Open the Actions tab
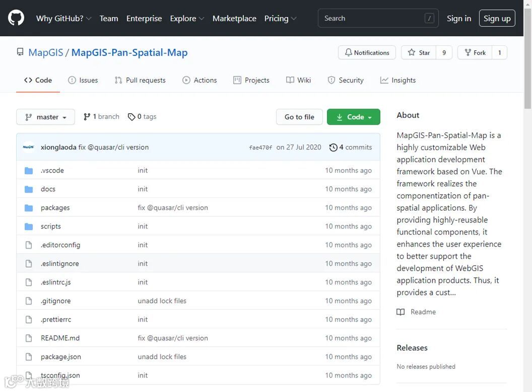The image size is (532, 392). pos(199,81)
